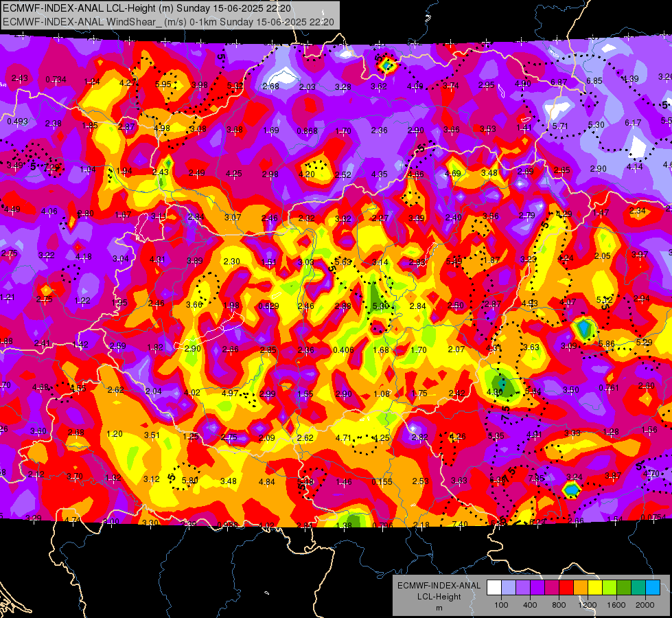This screenshot has height=618, width=672.
Task: Click the wind shear value 5.95
Action: (163, 84)
